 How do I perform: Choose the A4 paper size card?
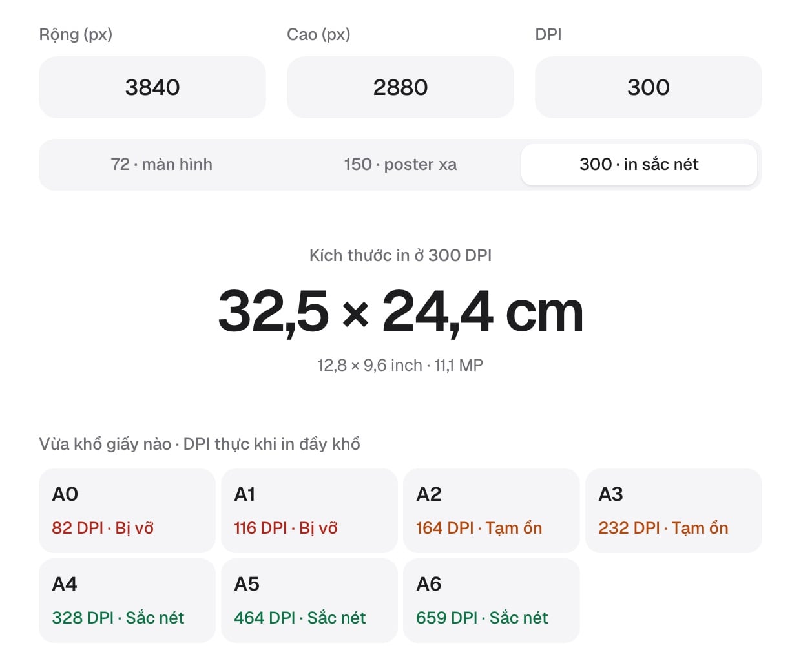127,600
